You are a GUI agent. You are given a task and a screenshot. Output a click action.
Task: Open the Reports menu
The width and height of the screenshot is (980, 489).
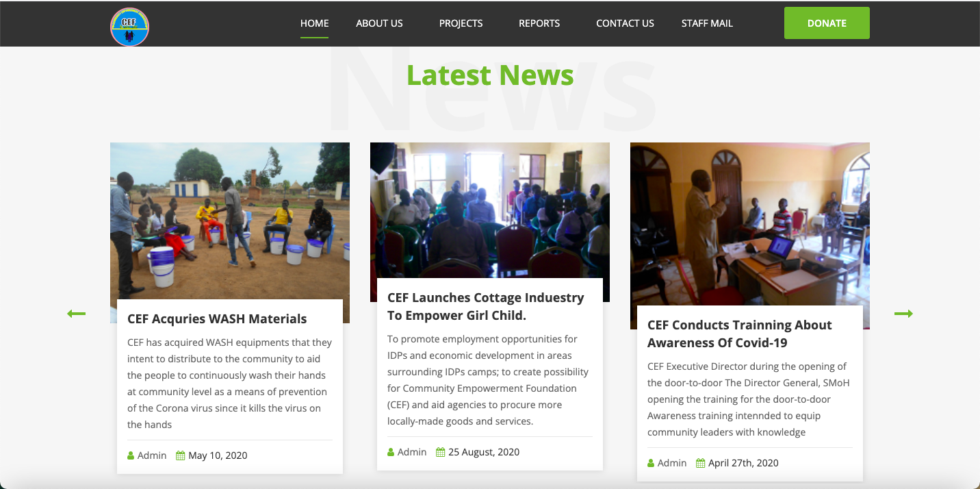(539, 23)
